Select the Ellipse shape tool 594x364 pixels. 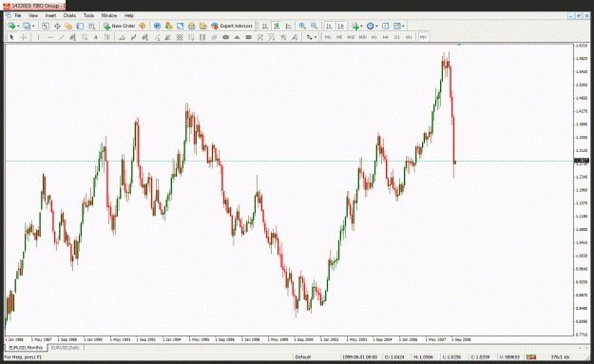coord(226,37)
